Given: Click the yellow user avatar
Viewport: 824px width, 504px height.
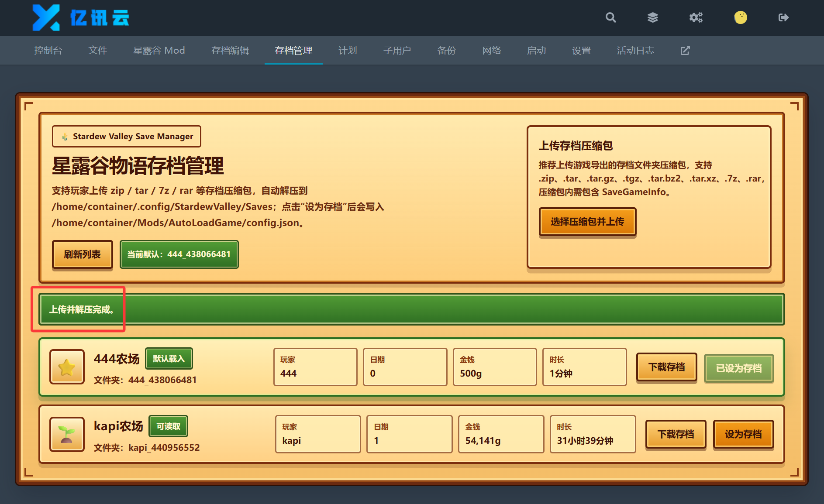Looking at the screenshot, I should (x=740, y=17).
